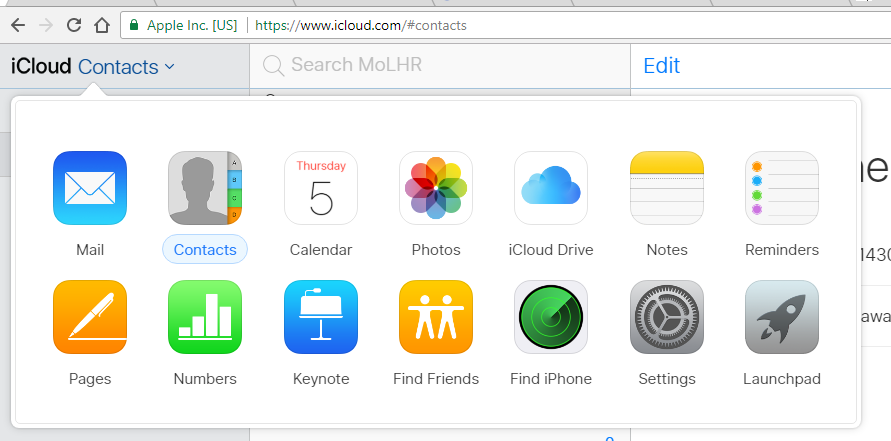Click the Settings label
891x441 pixels.
[x=667, y=378]
